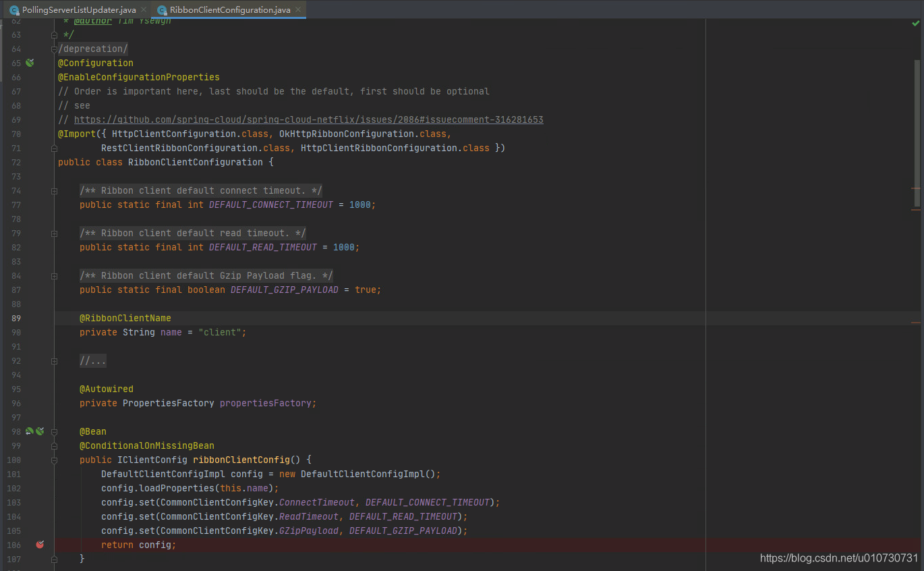
Task: Toggle the breakpoint on line 106
Action: (x=40, y=545)
